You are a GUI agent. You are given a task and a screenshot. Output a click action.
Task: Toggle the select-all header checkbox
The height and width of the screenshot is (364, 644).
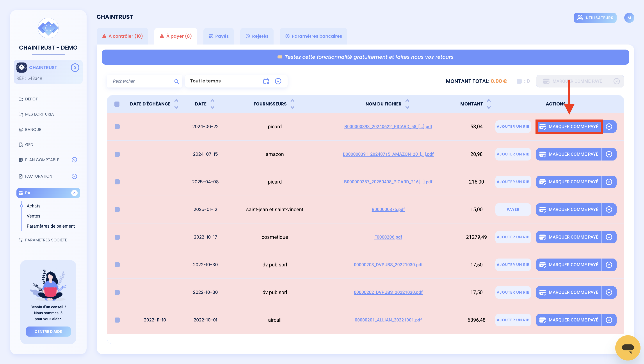(117, 104)
